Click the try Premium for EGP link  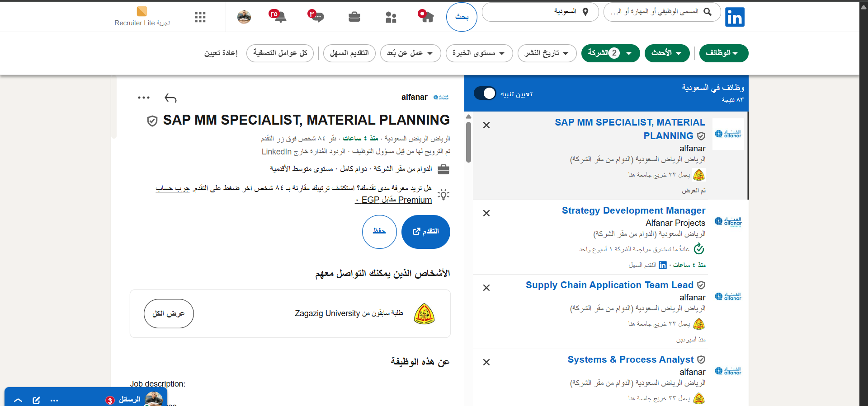pyautogui.click(x=393, y=200)
